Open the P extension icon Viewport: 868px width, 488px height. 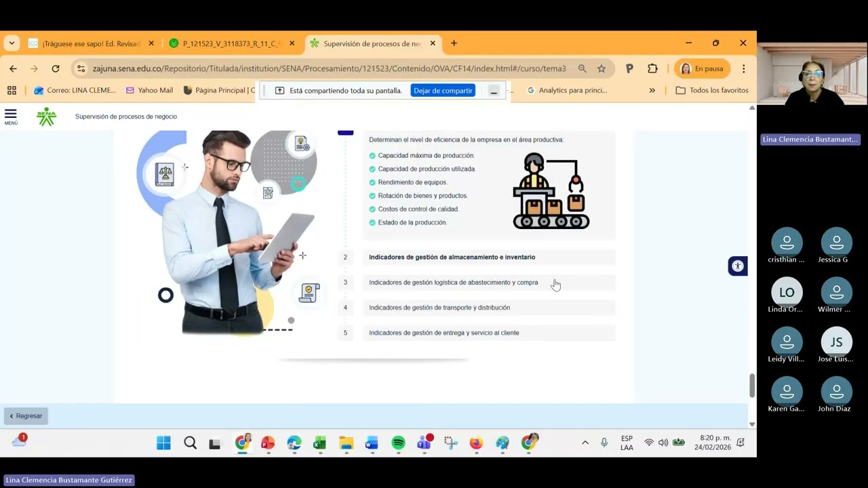pyautogui.click(x=629, y=68)
